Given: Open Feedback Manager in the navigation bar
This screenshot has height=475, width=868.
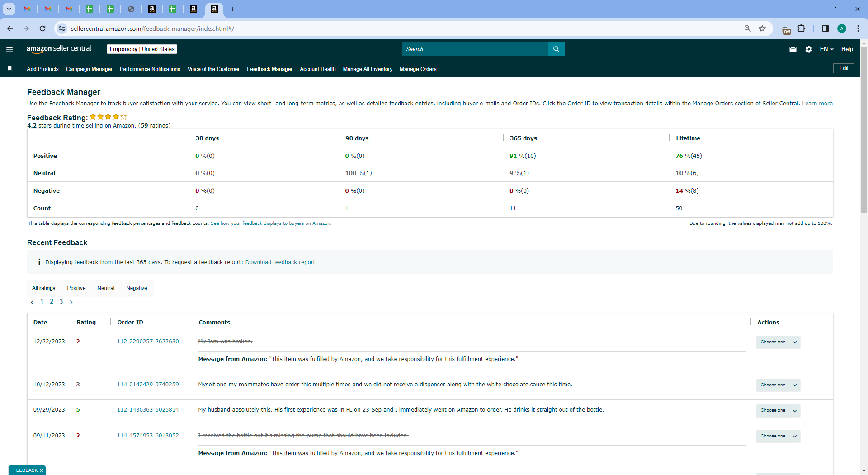Looking at the screenshot, I should [x=269, y=69].
